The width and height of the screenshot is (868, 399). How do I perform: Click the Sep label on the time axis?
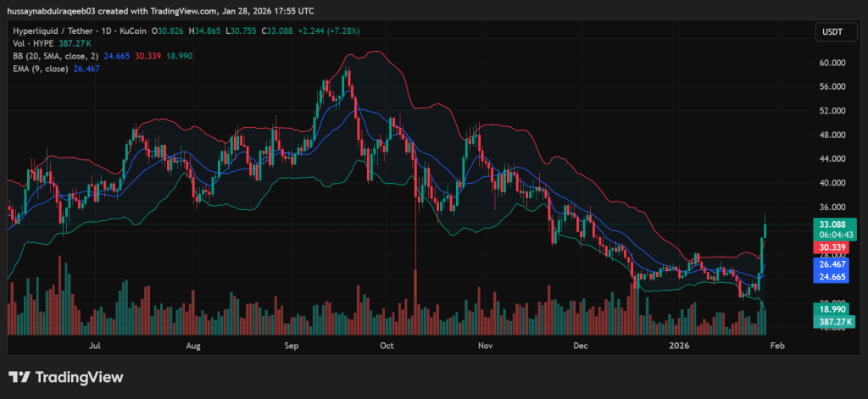[x=292, y=346]
